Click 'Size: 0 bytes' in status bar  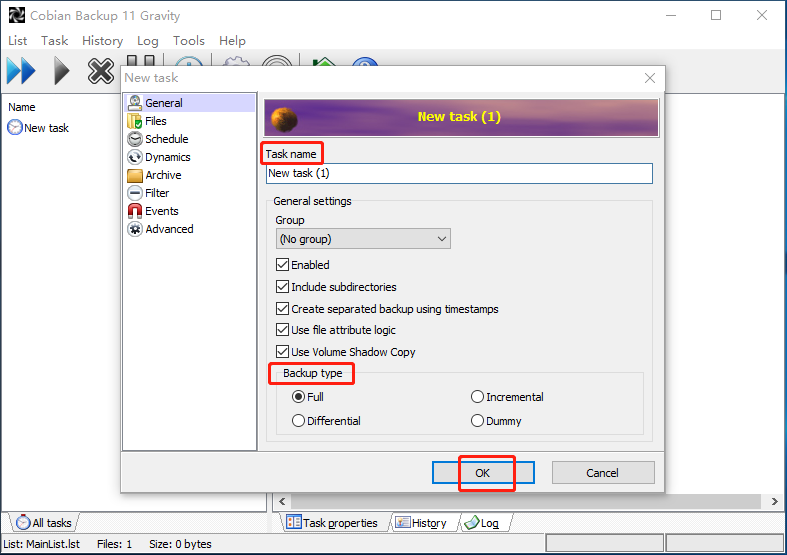[x=180, y=544]
